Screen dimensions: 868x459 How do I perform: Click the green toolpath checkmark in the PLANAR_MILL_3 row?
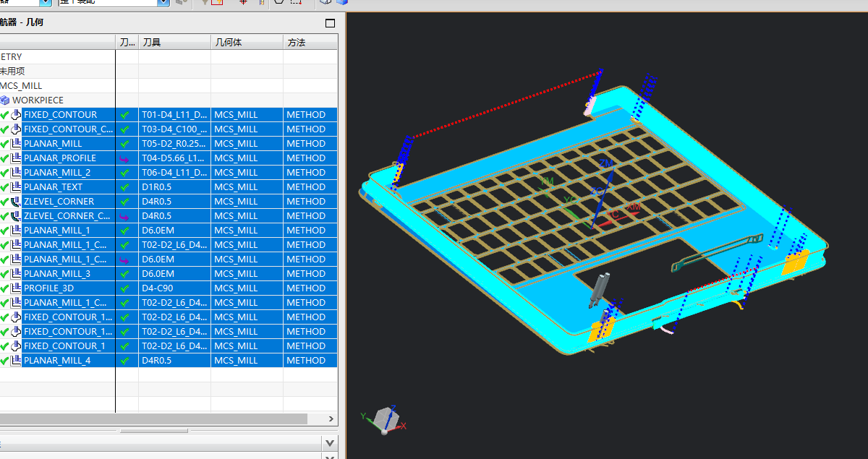[x=124, y=274]
